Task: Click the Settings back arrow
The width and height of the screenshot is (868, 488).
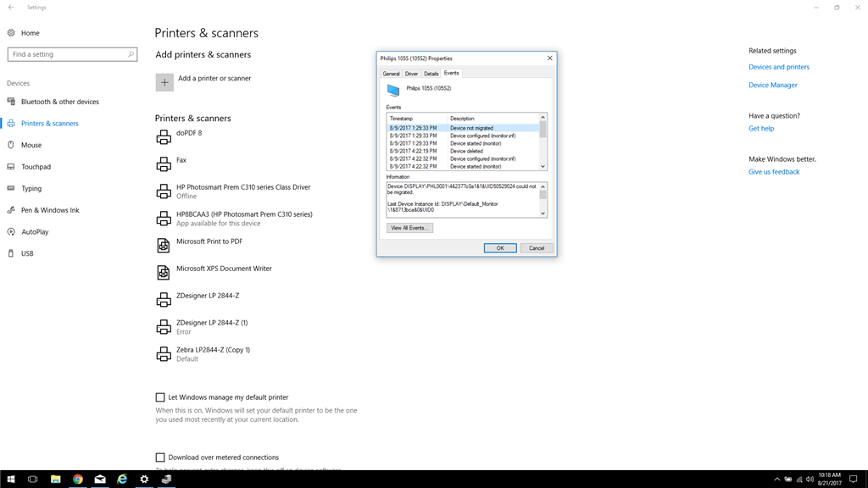Action: 11,7
